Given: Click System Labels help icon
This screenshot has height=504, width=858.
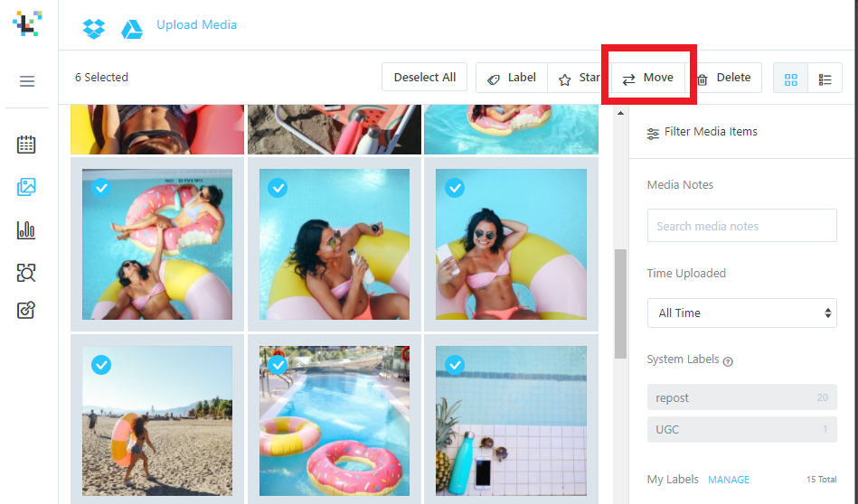Looking at the screenshot, I should point(728,361).
